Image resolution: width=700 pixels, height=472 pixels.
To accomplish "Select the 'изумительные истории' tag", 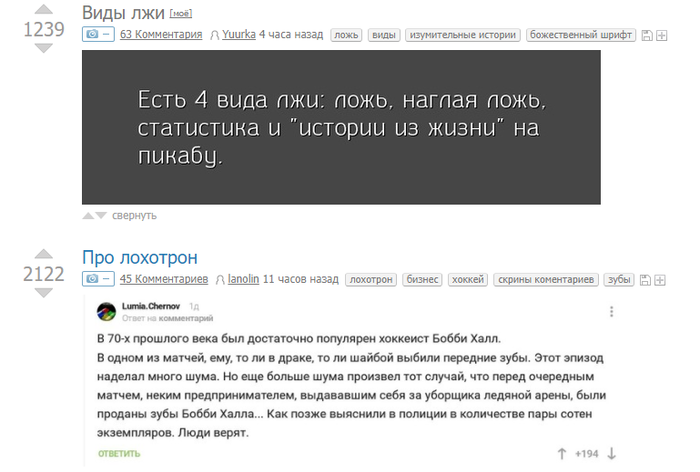I will pyautogui.click(x=462, y=35).
